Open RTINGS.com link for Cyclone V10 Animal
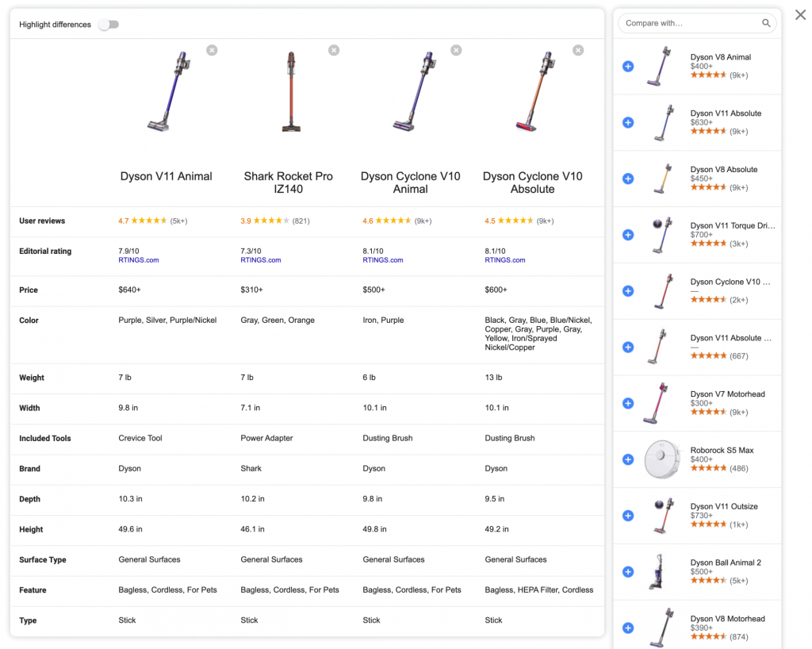Screen dimensions: 812x649 tap(383, 260)
